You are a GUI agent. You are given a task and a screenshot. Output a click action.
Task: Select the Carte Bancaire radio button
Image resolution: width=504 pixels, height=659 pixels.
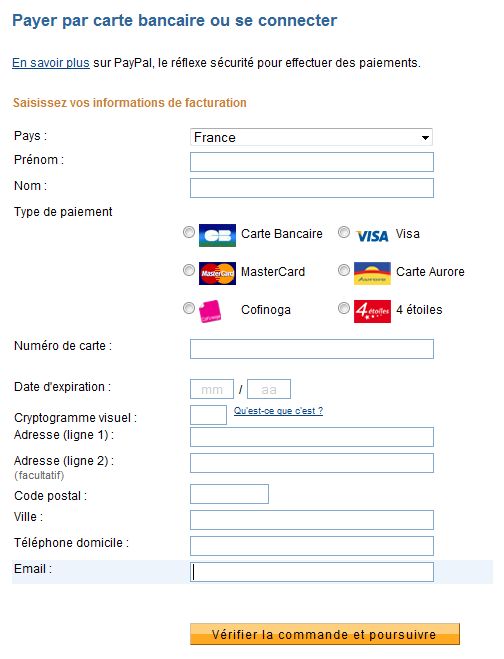click(x=189, y=232)
